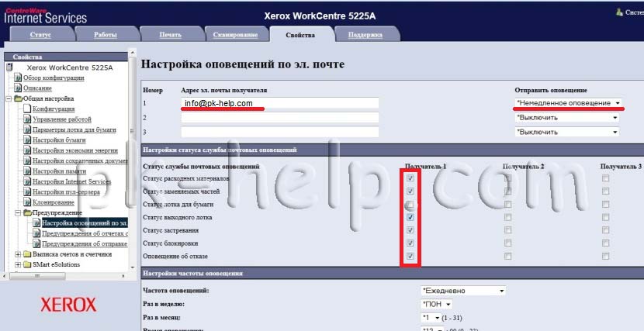Toggle Статус блокировки for Получатель 1
The image size is (644, 331).
pos(410,243)
